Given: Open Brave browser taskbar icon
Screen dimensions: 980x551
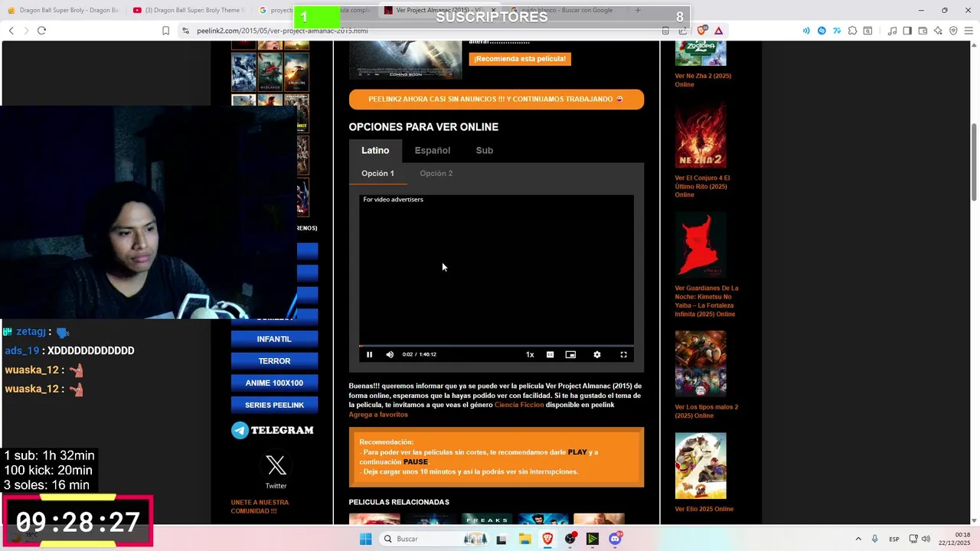Looking at the screenshot, I should tap(547, 539).
